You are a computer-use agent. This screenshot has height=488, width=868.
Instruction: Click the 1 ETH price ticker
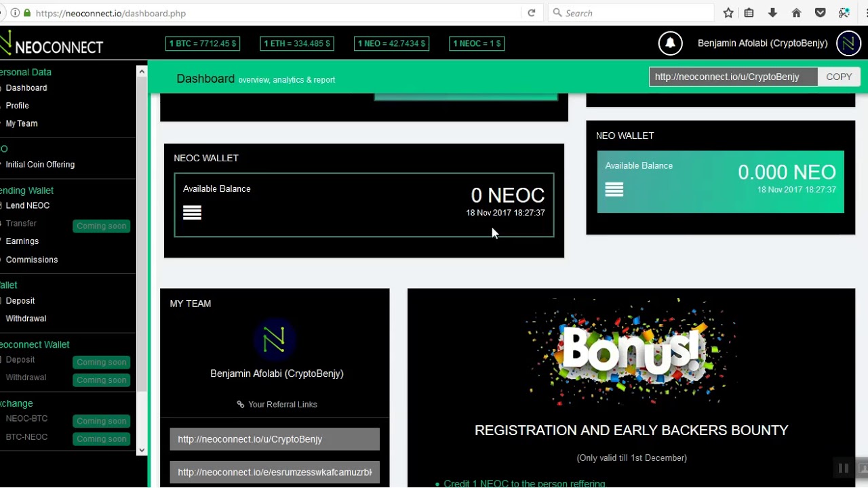297,43
